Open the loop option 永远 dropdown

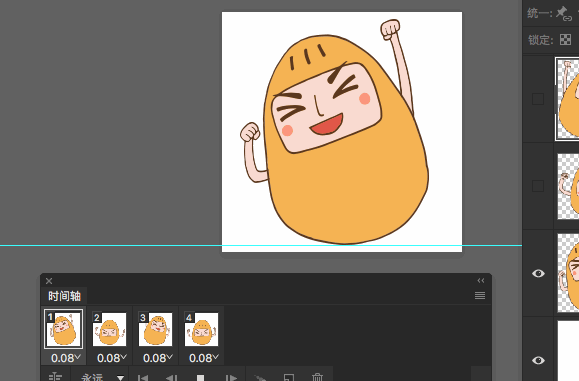(102, 377)
